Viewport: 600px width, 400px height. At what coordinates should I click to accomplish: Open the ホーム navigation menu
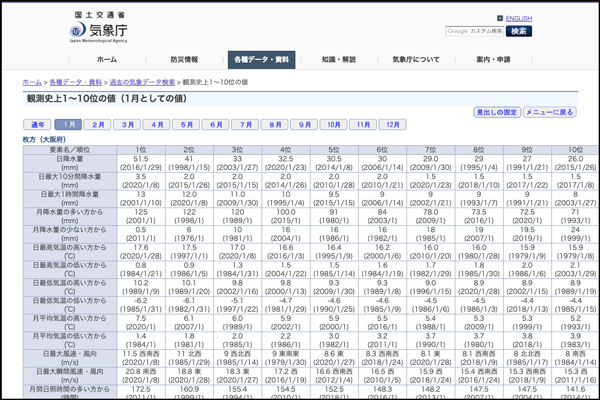(x=106, y=60)
